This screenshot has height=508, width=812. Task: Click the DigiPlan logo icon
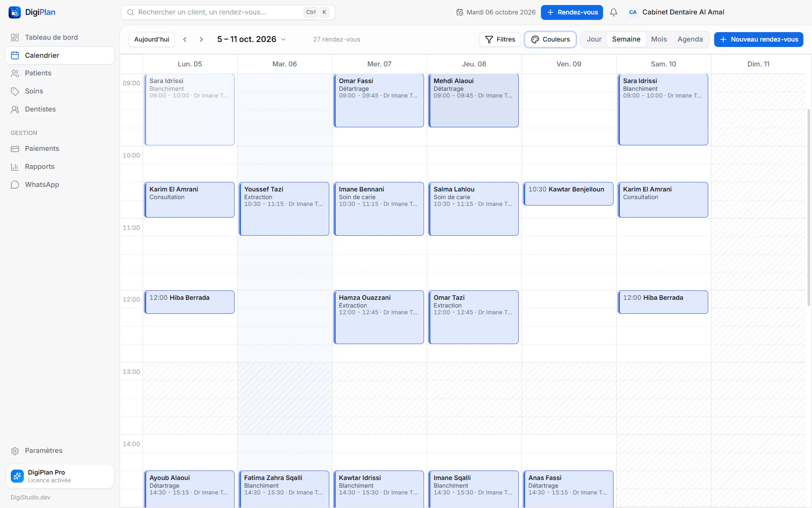pyautogui.click(x=14, y=12)
